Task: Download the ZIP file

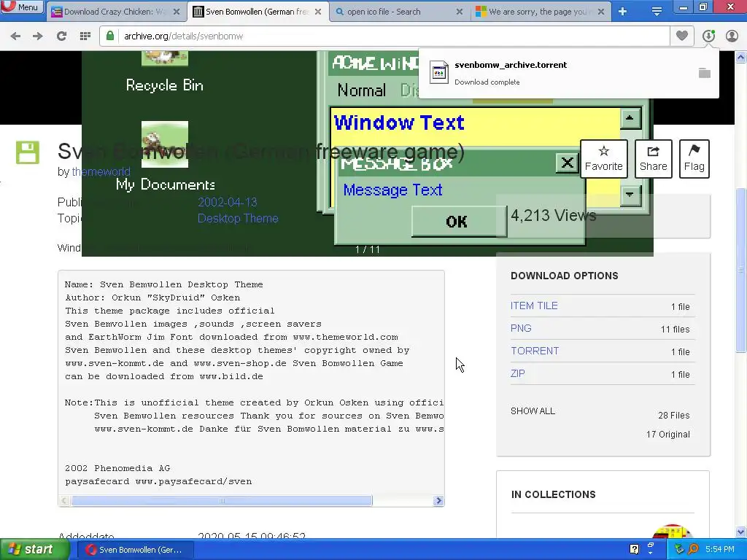Action: coord(517,373)
